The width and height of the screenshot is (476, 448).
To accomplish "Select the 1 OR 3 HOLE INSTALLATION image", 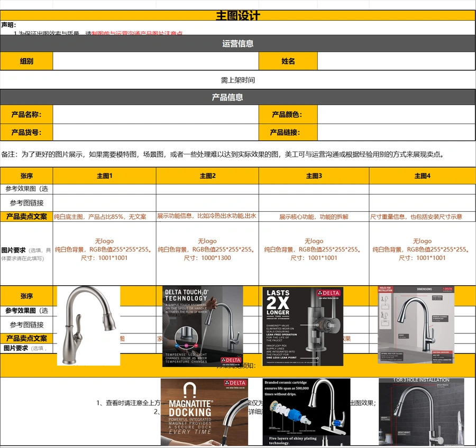I will tap(422, 412).
